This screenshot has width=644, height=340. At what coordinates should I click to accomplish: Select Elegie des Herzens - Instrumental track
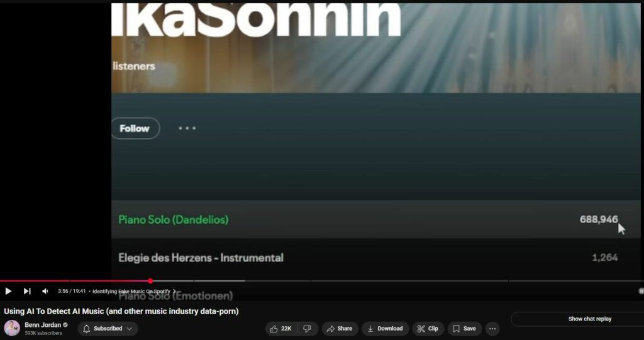(201, 258)
